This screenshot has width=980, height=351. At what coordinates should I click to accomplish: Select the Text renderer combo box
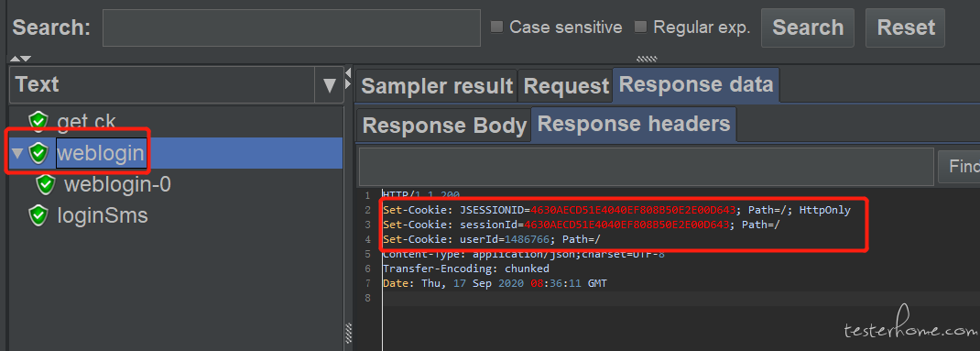pyautogui.click(x=176, y=84)
